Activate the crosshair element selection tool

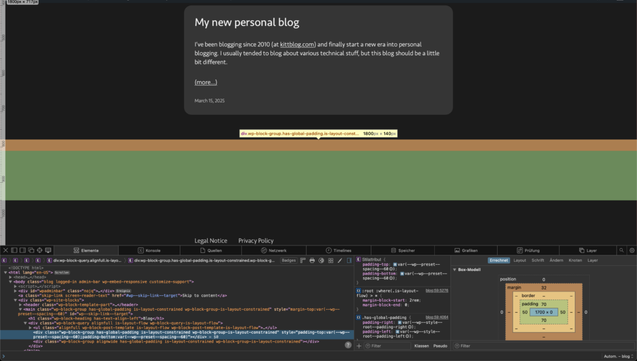click(x=39, y=250)
